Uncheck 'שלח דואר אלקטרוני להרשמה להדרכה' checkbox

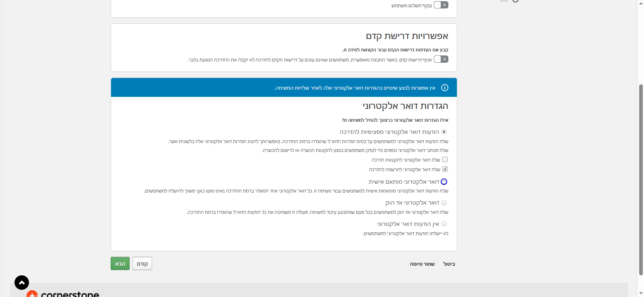pyautogui.click(x=445, y=169)
